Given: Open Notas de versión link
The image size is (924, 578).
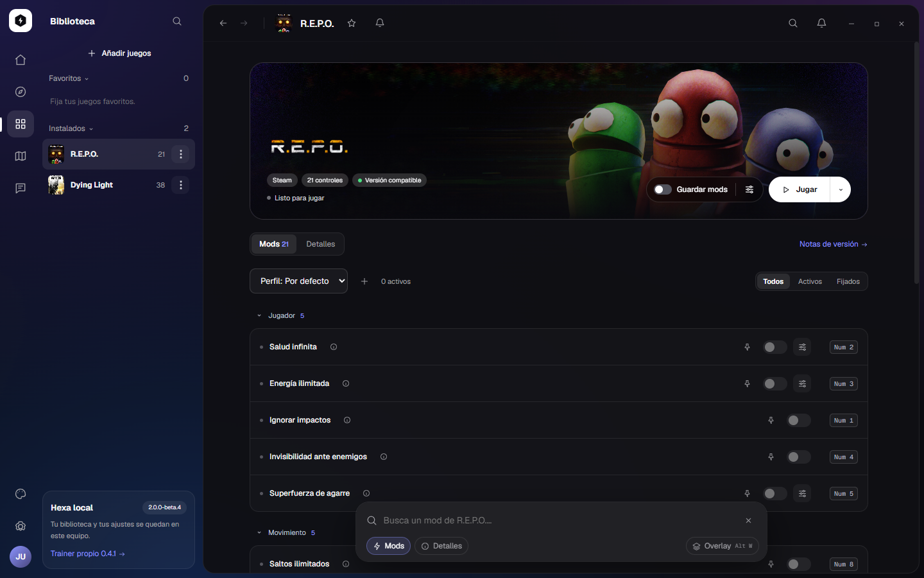Looking at the screenshot, I should [833, 244].
